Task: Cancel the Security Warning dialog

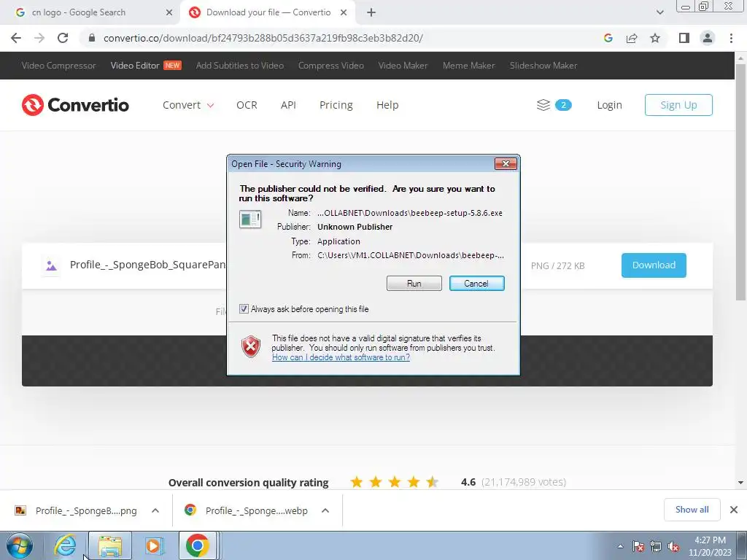Action: tap(477, 284)
